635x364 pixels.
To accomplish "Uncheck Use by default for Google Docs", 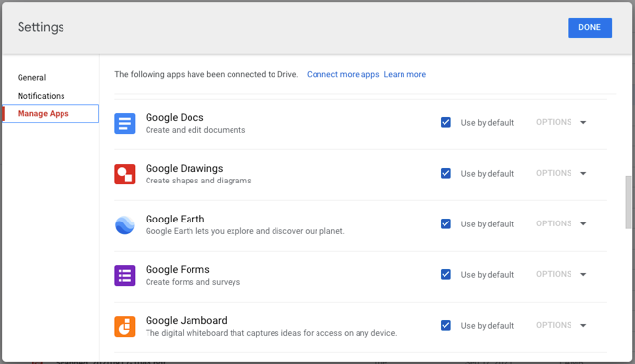I will tap(445, 122).
